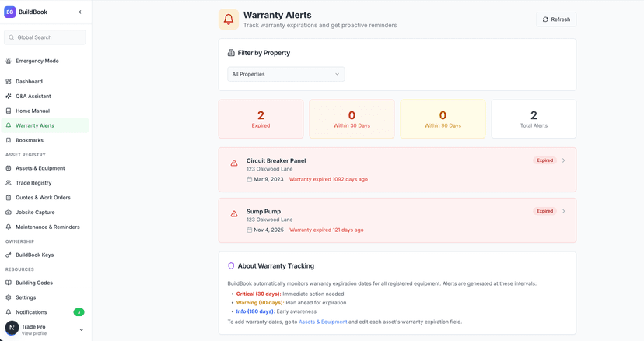Click the Bookmarks icon in sidebar

(x=9, y=141)
